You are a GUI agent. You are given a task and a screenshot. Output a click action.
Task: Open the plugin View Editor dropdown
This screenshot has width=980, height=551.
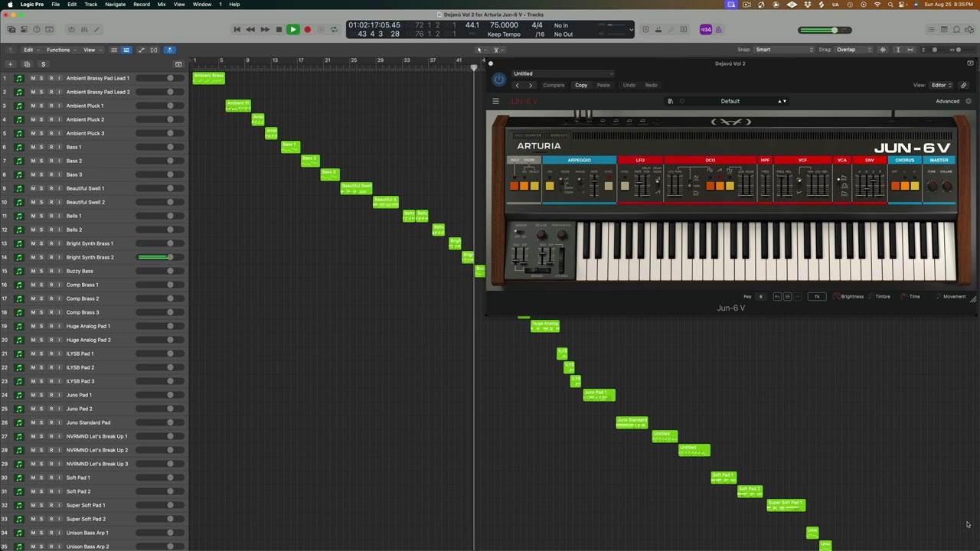(941, 85)
